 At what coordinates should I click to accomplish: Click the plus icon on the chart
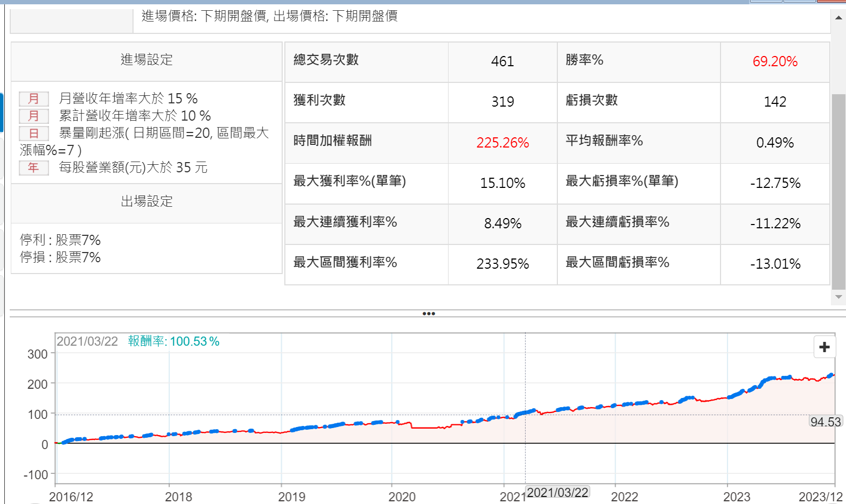click(x=824, y=347)
